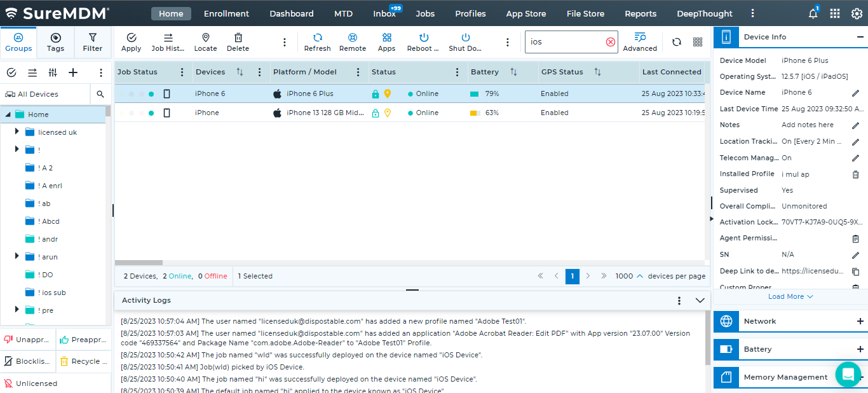868x393 pixels.
Task: Open the Jobs page
Action: click(x=425, y=13)
